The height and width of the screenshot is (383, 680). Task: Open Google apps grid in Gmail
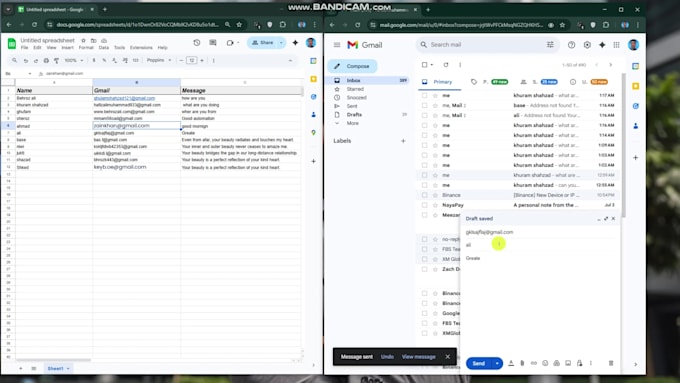(616, 45)
